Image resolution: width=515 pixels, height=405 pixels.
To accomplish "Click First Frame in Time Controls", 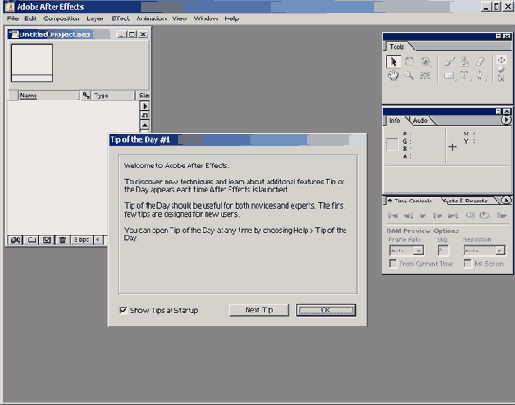I will coord(393,216).
